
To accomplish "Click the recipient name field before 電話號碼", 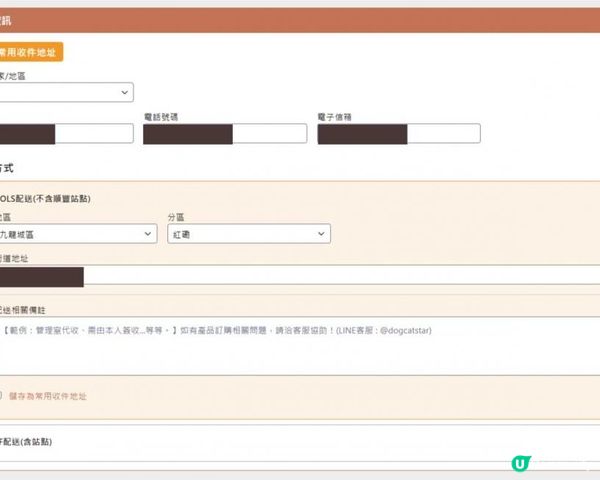I will (67, 134).
